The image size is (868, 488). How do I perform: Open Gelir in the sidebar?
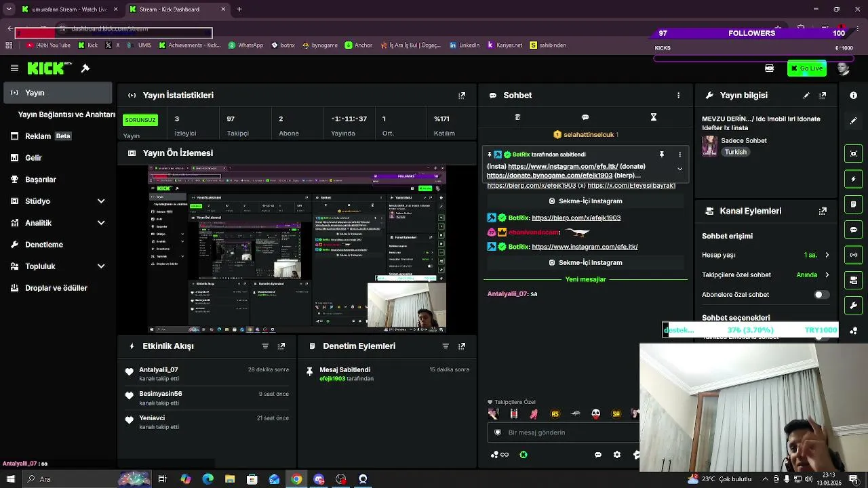[x=58, y=158]
